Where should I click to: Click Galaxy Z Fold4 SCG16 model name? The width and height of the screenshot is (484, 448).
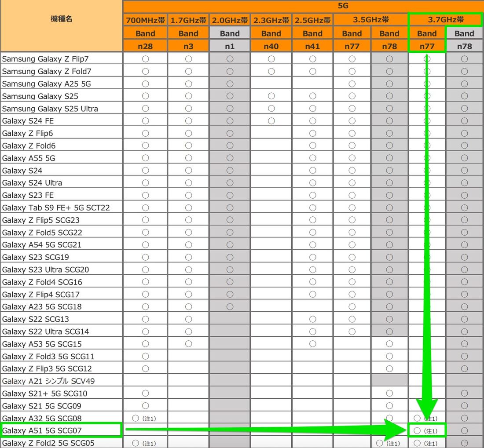click(42, 282)
